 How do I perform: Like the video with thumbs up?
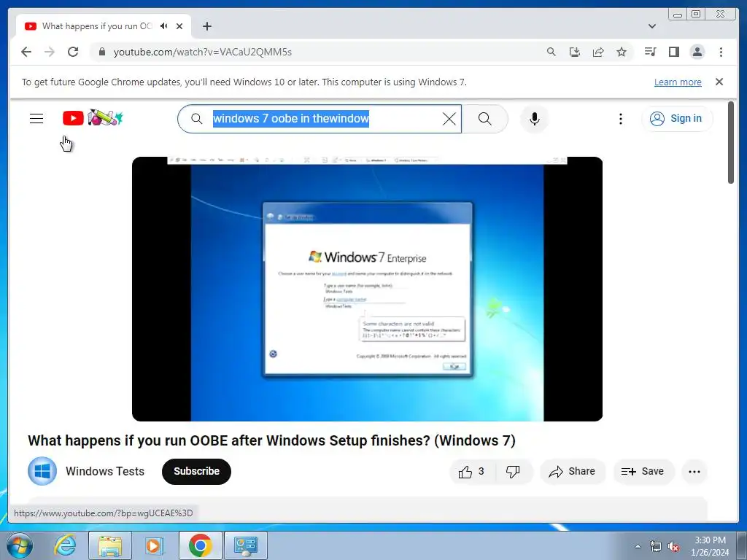click(472, 472)
